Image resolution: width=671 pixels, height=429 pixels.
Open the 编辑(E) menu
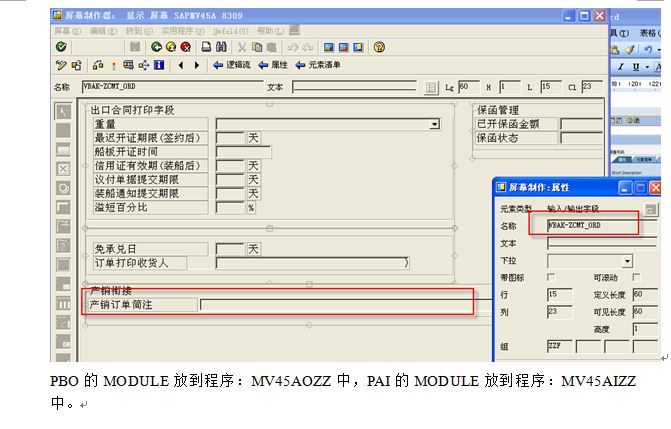coord(104,31)
